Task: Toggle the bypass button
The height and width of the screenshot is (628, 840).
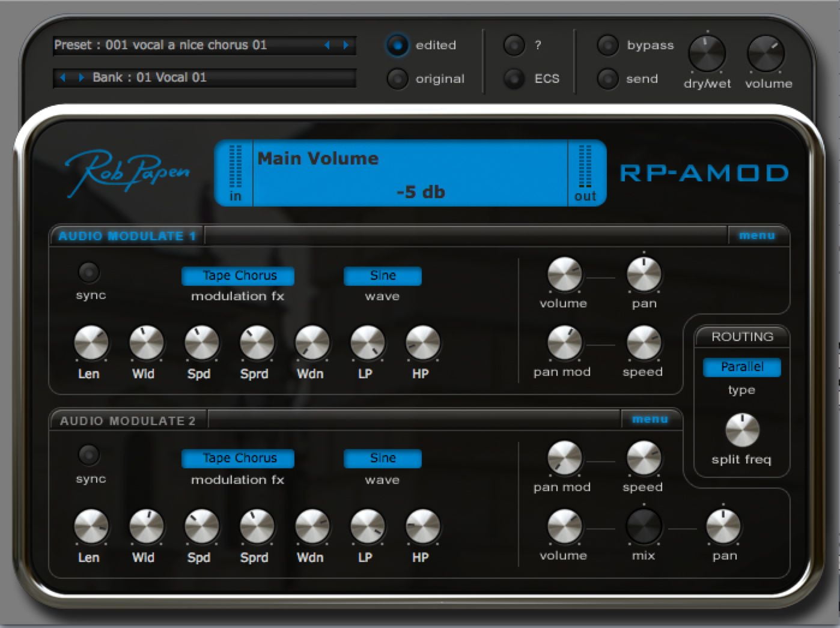Action: [607, 45]
